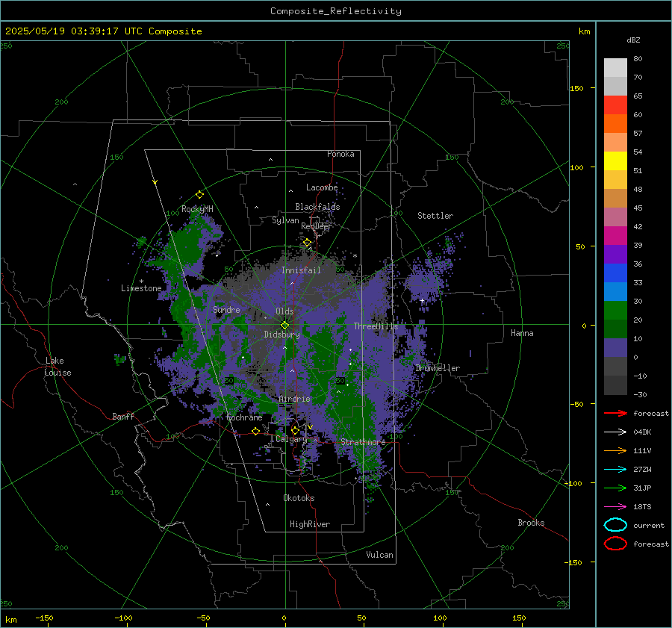The width and height of the screenshot is (672, 628).
Task: Click the dBZ legend heading
Action: 633,40
